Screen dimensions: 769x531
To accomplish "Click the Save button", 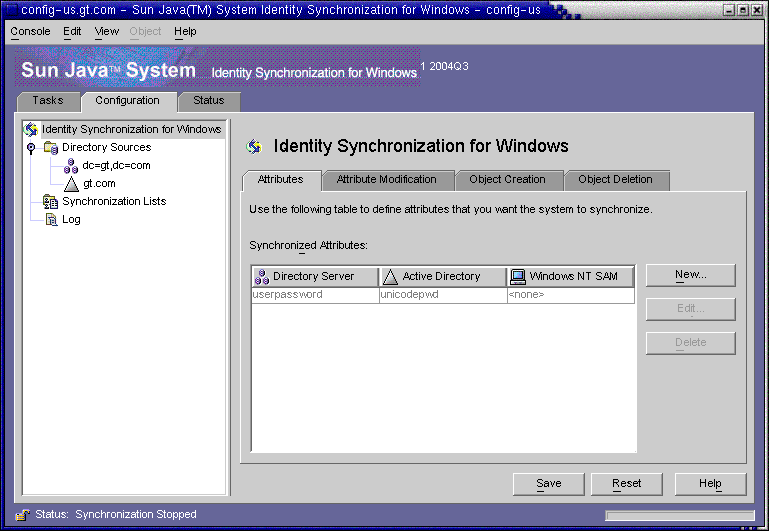I will [x=548, y=484].
